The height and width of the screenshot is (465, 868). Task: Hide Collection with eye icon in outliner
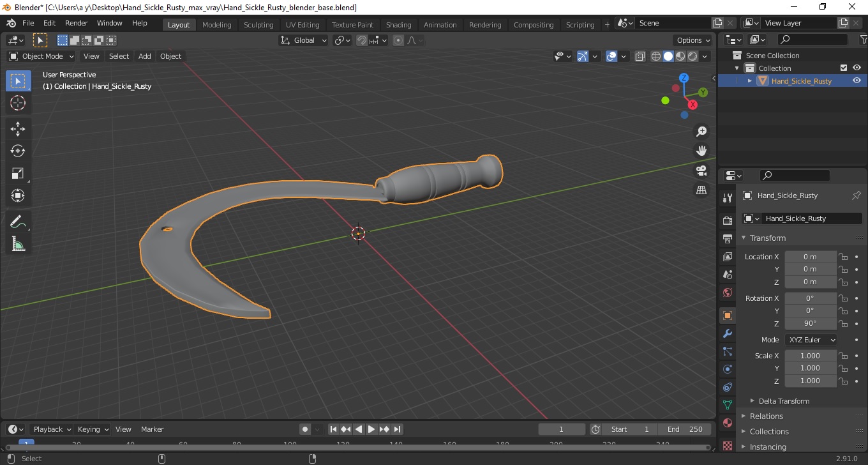point(857,68)
